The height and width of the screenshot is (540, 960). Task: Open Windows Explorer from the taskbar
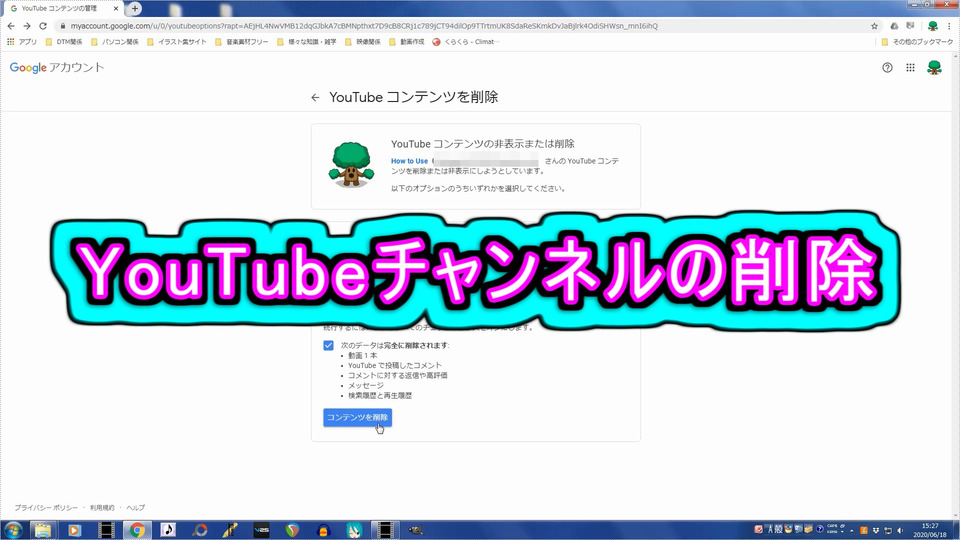43,530
